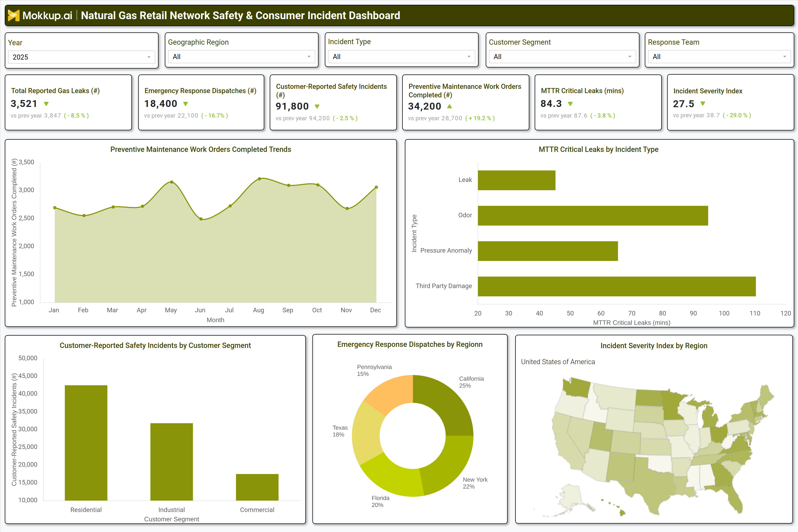Click the Emergency Response Dispatches down-trend arrow
798x532 pixels.
186,104
